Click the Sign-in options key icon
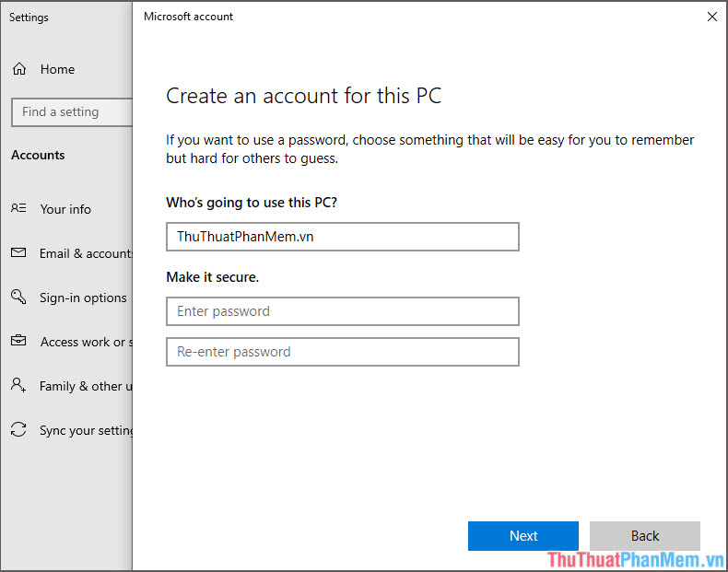This screenshot has height=572, width=728. (18, 297)
